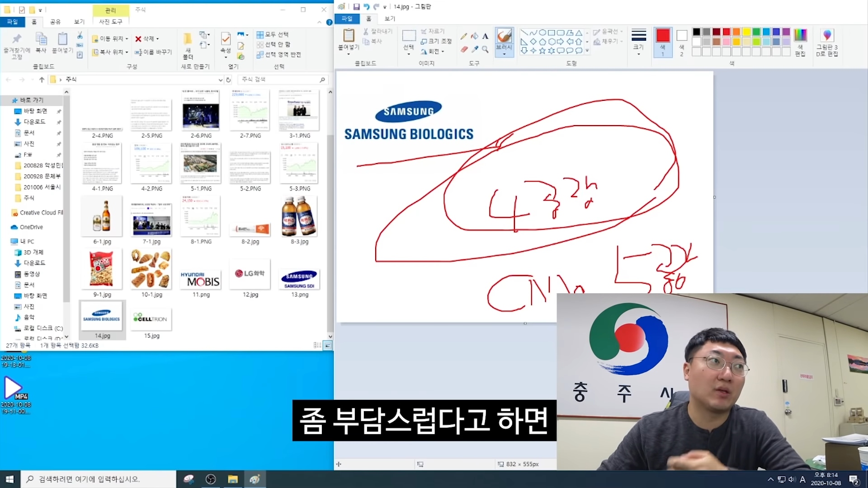This screenshot has height=488, width=868.
Task: Click the Rename (이름 바꾸기) icon in Explorer
Action: tap(153, 52)
